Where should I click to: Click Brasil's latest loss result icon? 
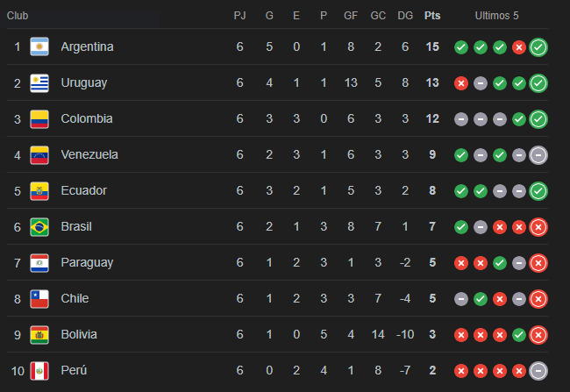pos(538,226)
